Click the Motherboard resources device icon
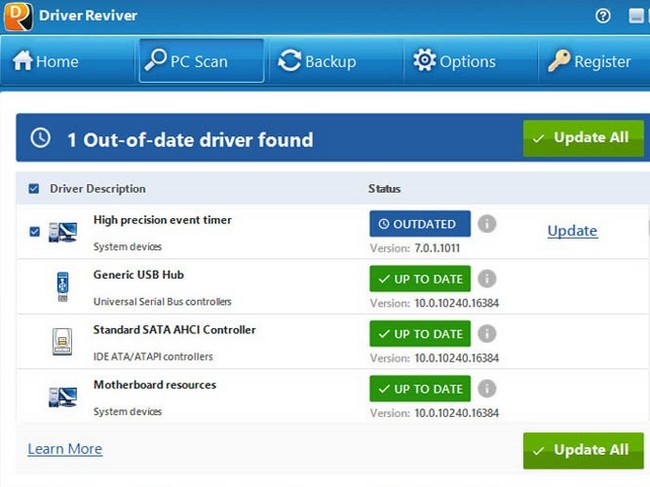650x487 pixels. 63,397
